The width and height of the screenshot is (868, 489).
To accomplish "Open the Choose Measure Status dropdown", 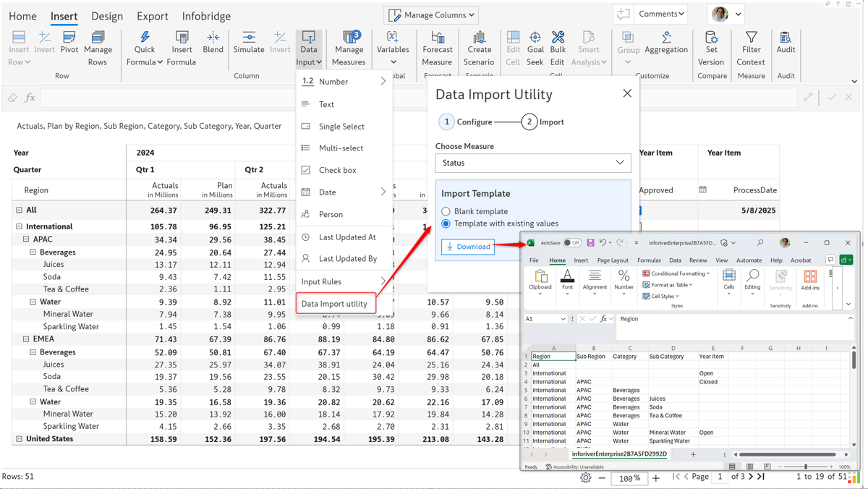I will tap(533, 163).
